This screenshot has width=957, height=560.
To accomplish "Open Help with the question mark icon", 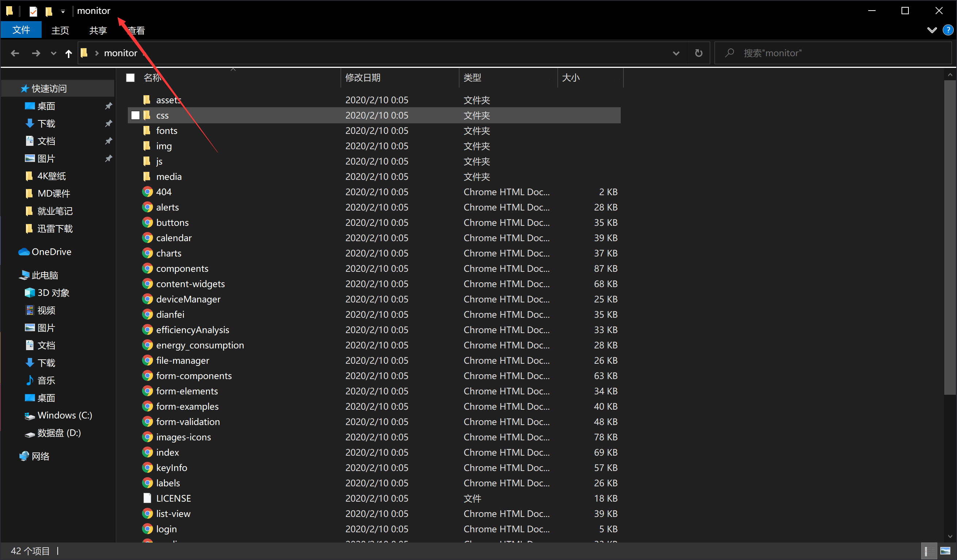I will (x=948, y=30).
